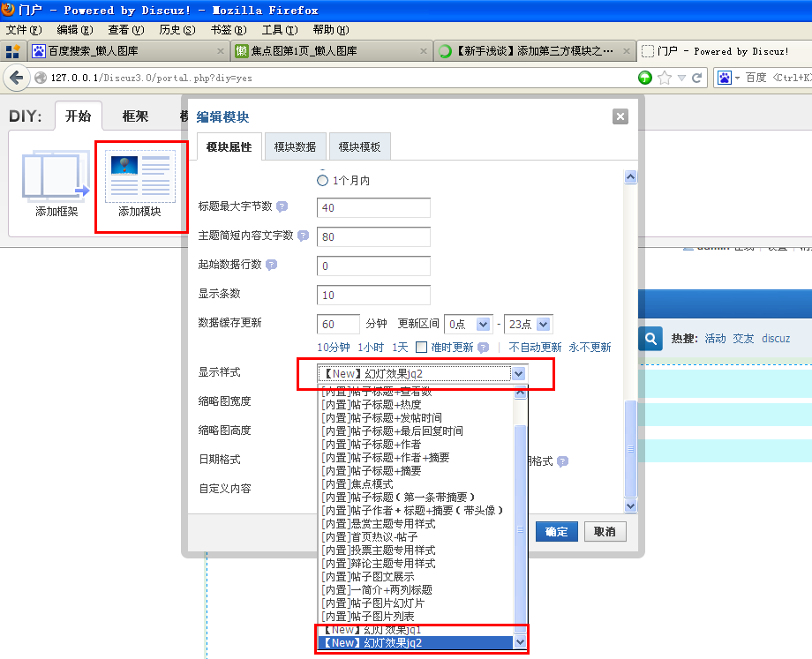Click the style list scrollbar down arrow

[x=520, y=642]
